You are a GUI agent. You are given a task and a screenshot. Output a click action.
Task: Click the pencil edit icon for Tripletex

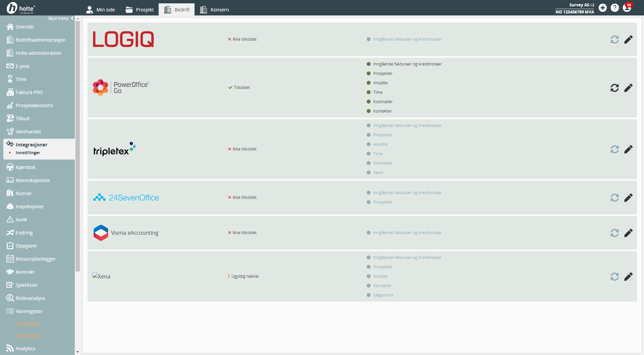pos(628,149)
